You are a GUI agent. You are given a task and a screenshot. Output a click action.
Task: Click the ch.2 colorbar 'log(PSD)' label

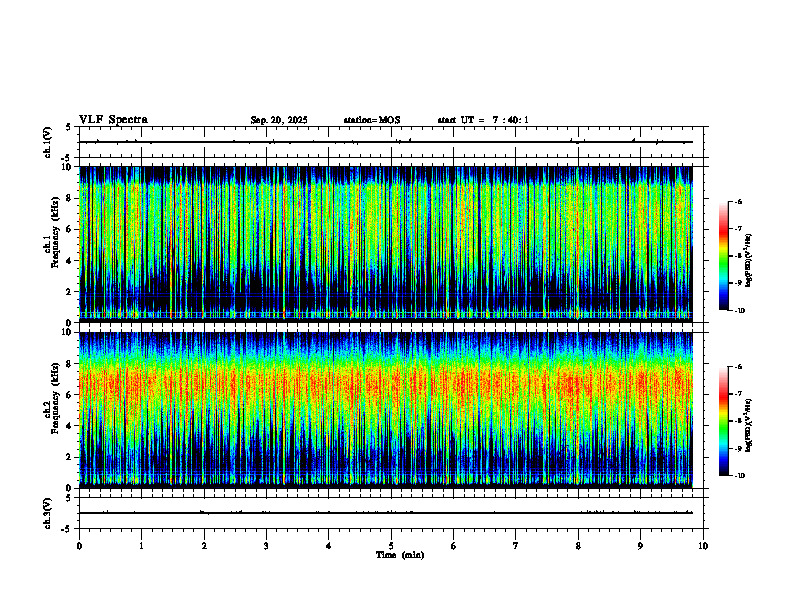(749, 426)
